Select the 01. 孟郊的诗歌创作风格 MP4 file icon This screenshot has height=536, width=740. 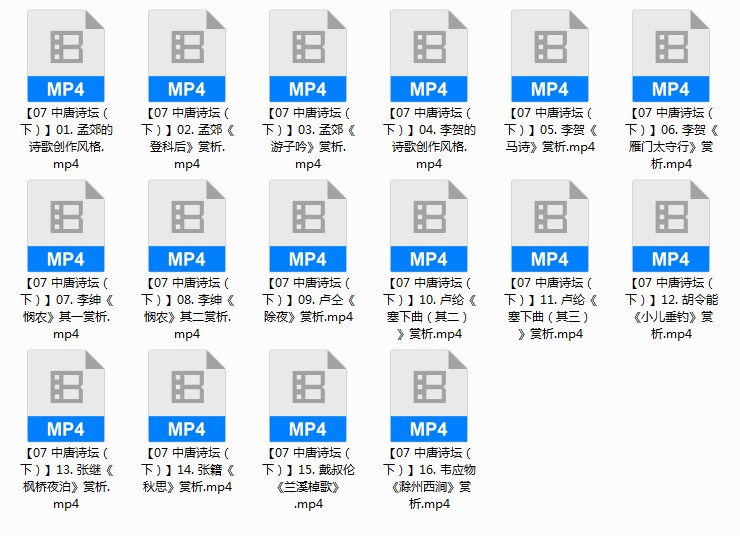click(66, 56)
